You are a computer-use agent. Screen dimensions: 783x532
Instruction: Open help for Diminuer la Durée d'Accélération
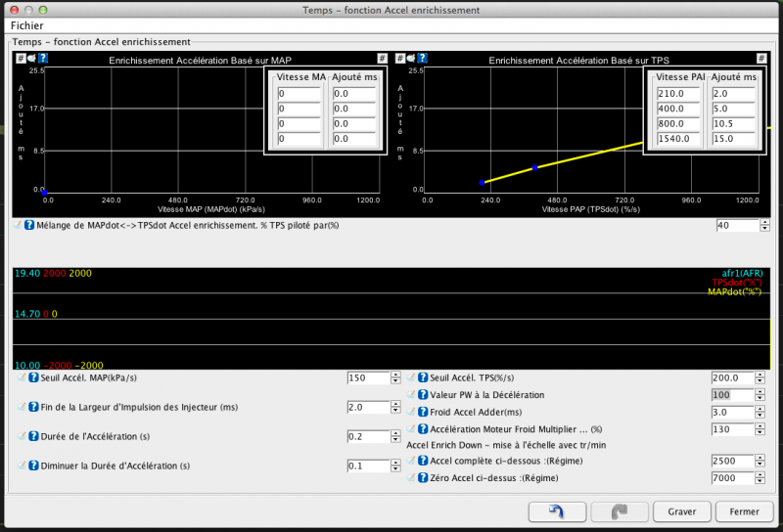(33, 465)
